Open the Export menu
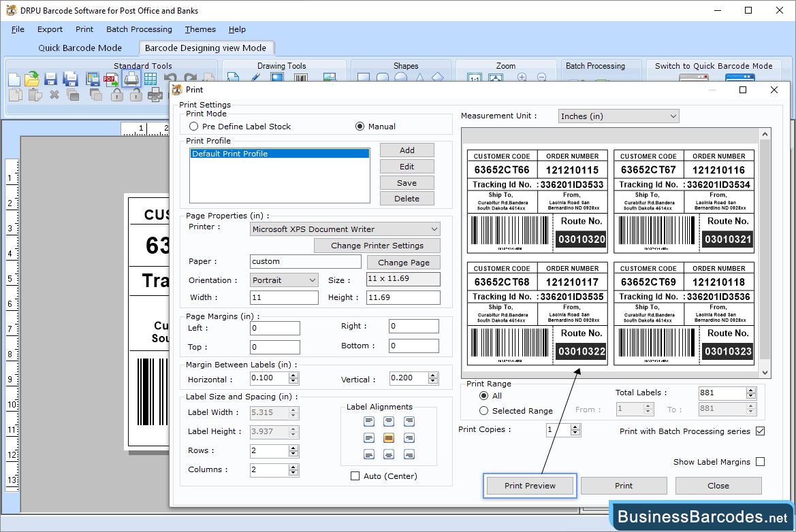Screen dimensions: 796x532 pos(50,29)
